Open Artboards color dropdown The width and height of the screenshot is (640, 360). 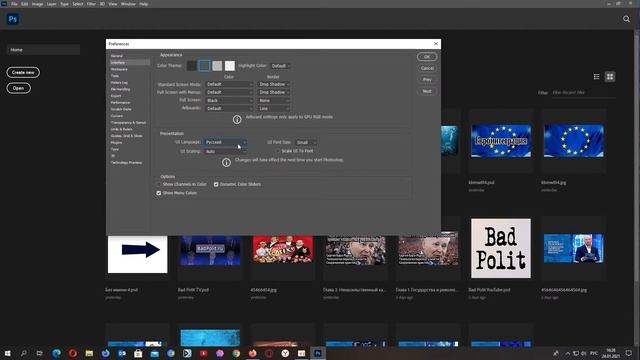229,109
